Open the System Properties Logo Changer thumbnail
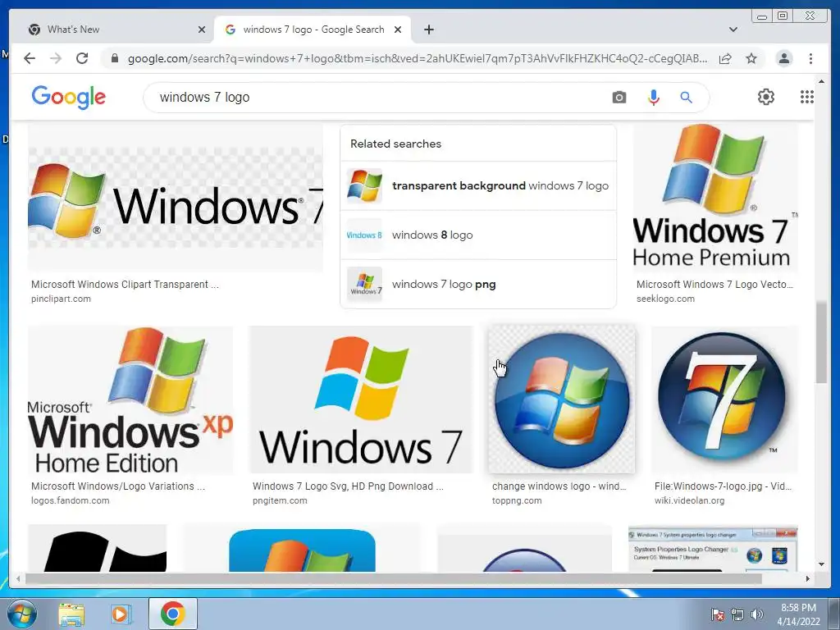Image resolution: width=840 pixels, height=630 pixels. coord(713,549)
